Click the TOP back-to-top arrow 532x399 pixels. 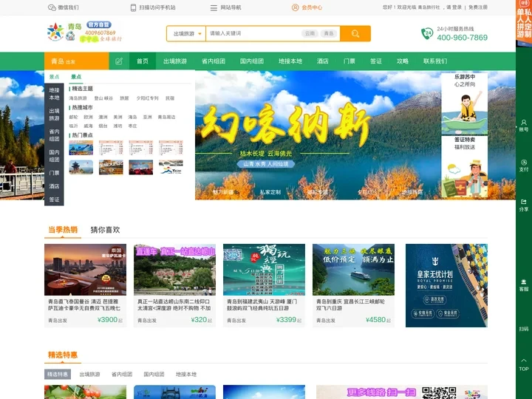point(524,365)
